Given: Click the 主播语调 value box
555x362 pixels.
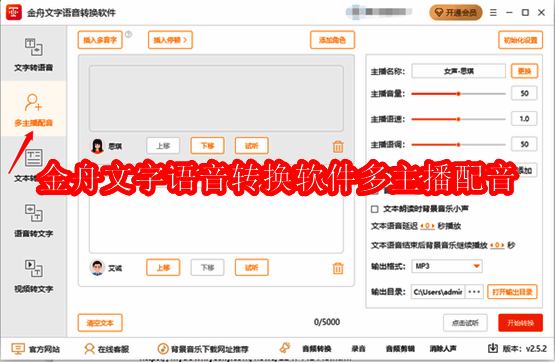Looking at the screenshot, I should [x=524, y=144].
